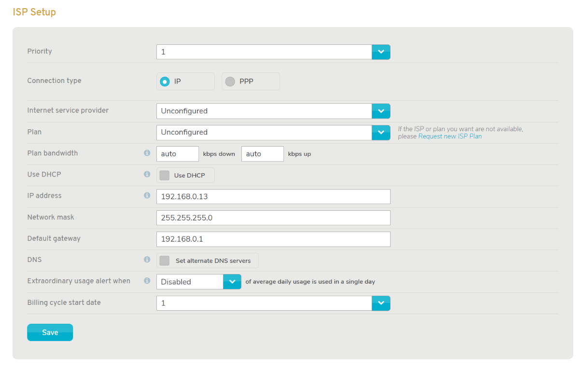
Task: Select the PPP connection type
Action: click(x=230, y=82)
